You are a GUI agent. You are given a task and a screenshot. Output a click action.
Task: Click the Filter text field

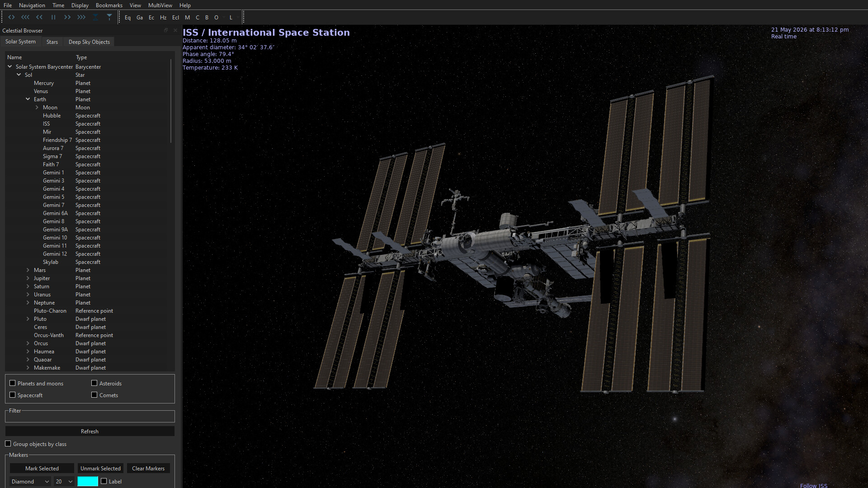coord(90,417)
